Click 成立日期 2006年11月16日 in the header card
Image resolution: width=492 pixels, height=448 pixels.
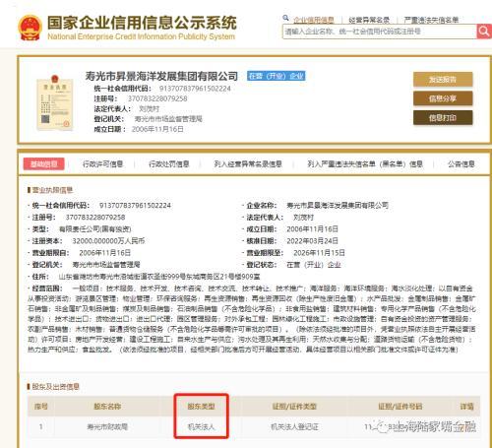(x=157, y=129)
